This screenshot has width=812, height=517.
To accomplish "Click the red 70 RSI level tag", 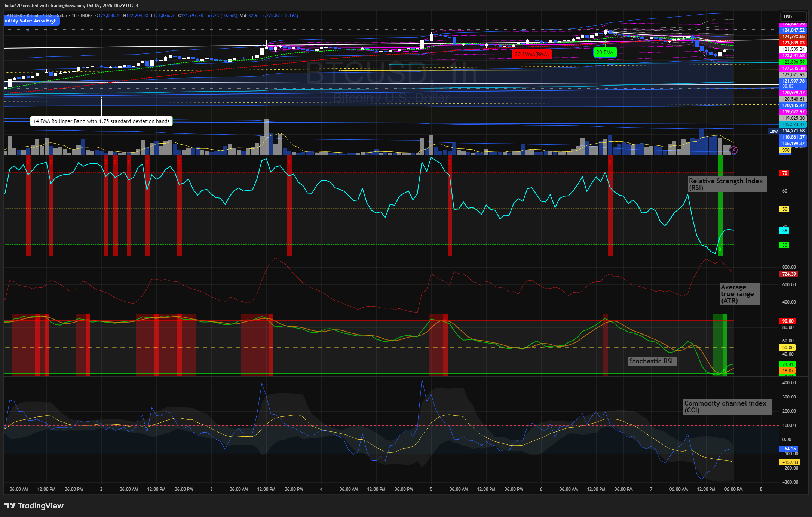I will [x=784, y=173].
